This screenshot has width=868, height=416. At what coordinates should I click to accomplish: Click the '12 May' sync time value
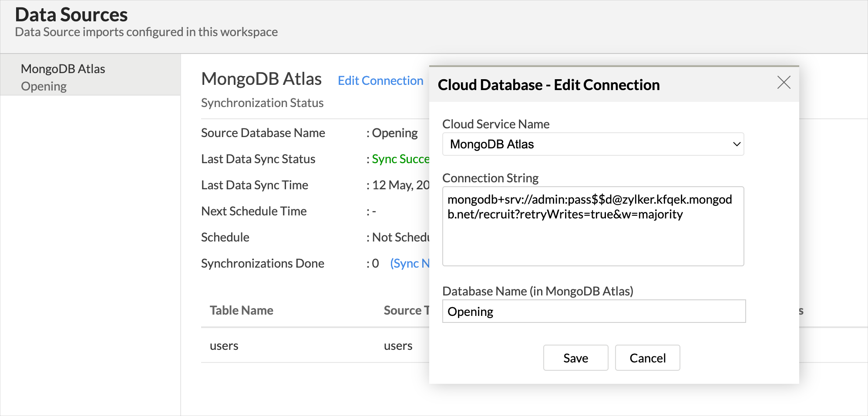(400, 185)
